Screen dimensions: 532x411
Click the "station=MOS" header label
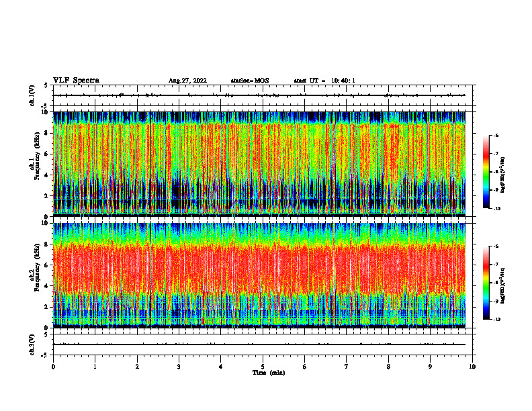click(250, 81)
